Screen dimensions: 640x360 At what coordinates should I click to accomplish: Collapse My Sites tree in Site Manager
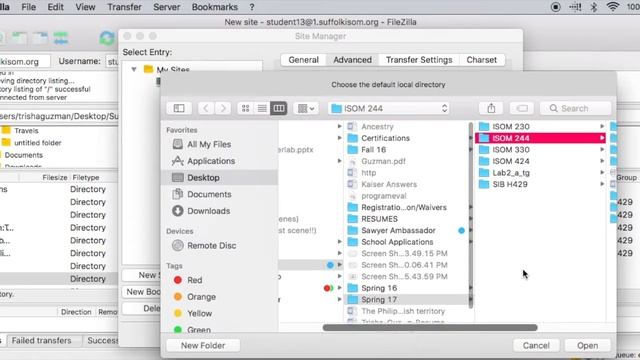134,69
